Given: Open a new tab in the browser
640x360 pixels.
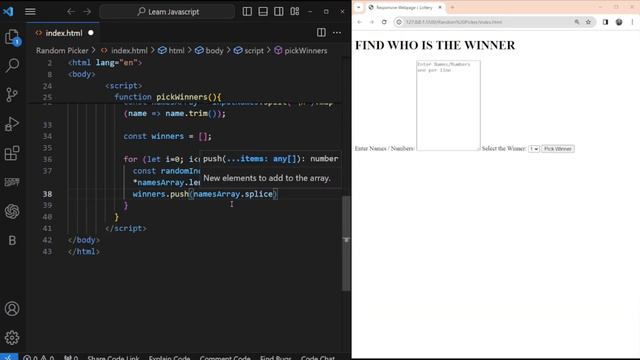Looking at the screenshot, I should (452, 7).
